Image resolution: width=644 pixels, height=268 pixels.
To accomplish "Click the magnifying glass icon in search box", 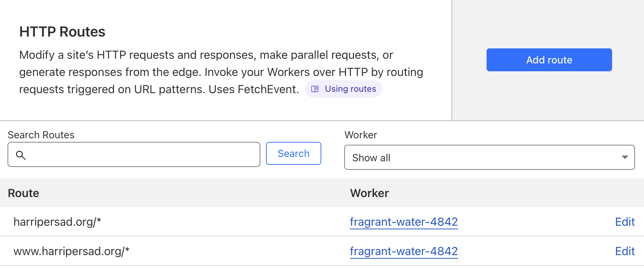I will pyautogui.click(x=21, y=155).
